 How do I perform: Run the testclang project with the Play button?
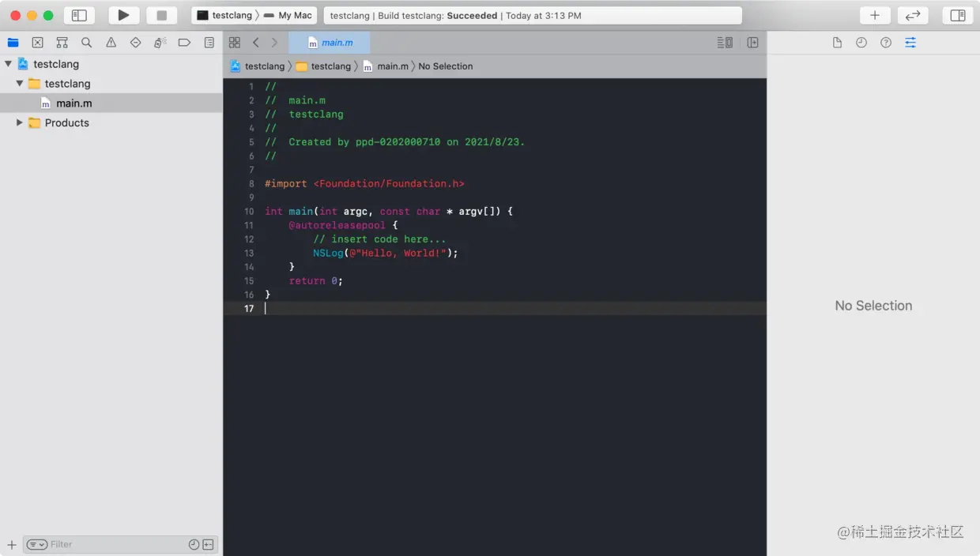click(123, 15)
